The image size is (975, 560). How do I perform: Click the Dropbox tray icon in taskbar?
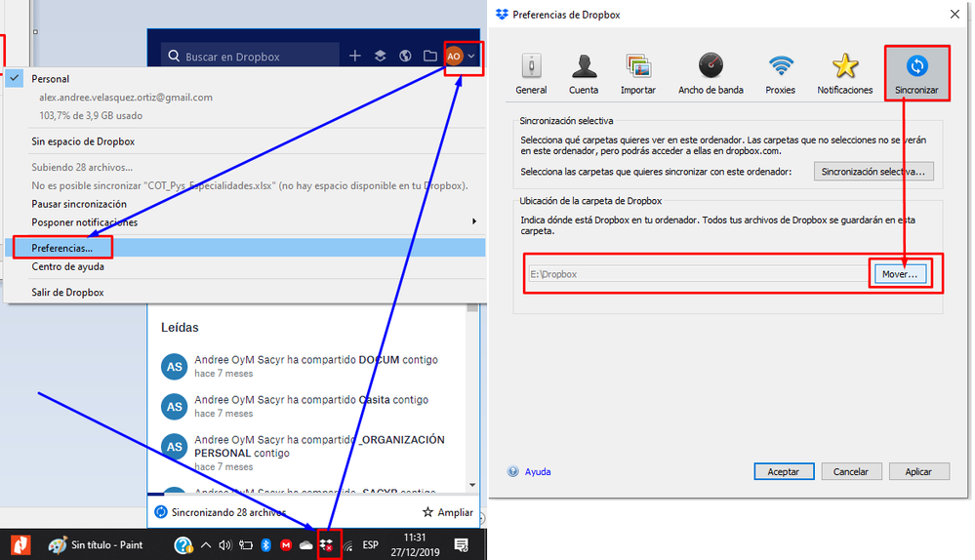(x=329, y=545)
